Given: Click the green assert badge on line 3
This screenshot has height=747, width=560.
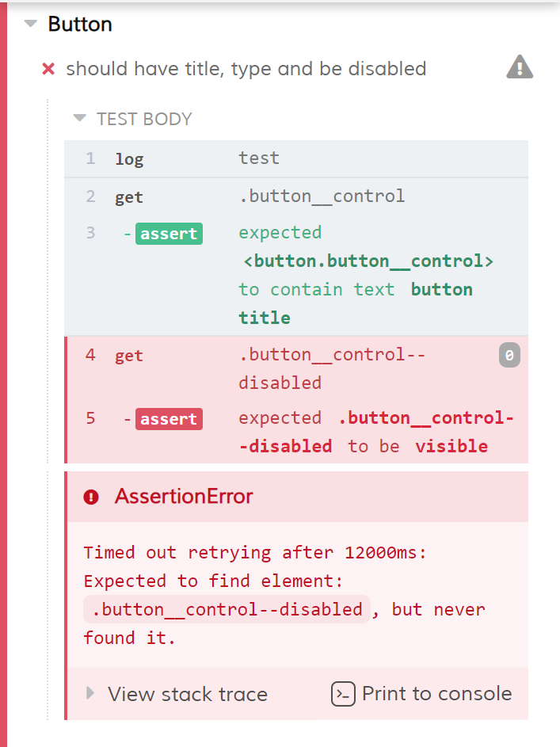Looking at the screenshot, I should pos(168,234).
